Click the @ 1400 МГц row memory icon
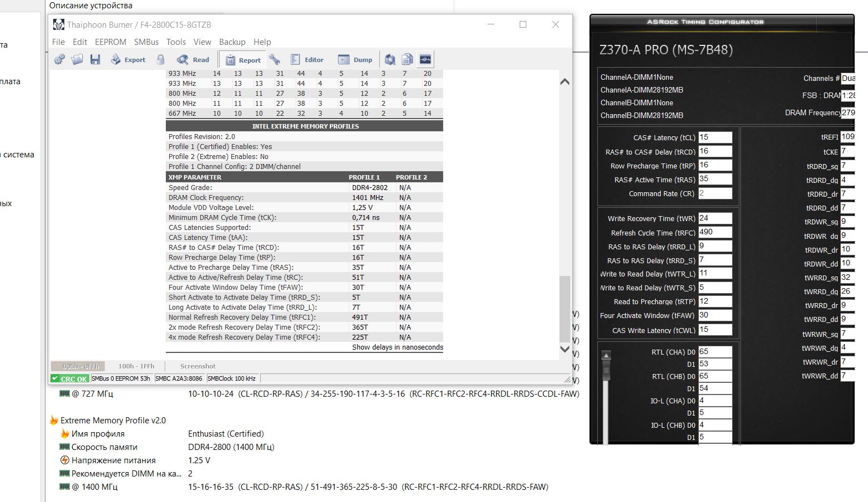868x502 pixels. click(64, 486)
